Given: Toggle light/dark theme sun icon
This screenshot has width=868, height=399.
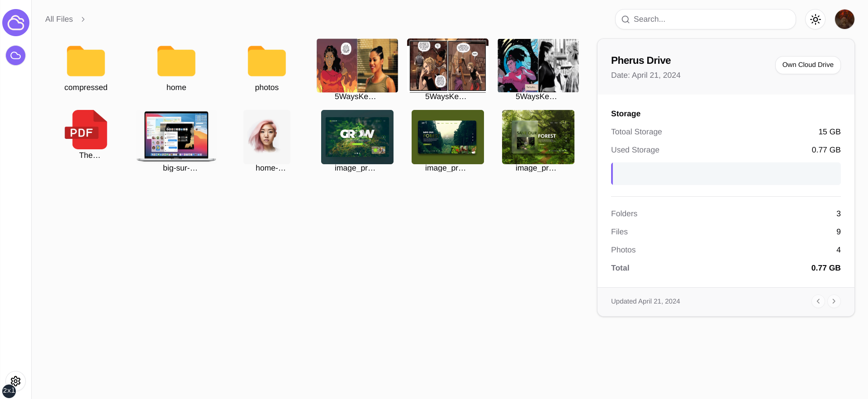Looking at the screenshot, I should (816, 19).
